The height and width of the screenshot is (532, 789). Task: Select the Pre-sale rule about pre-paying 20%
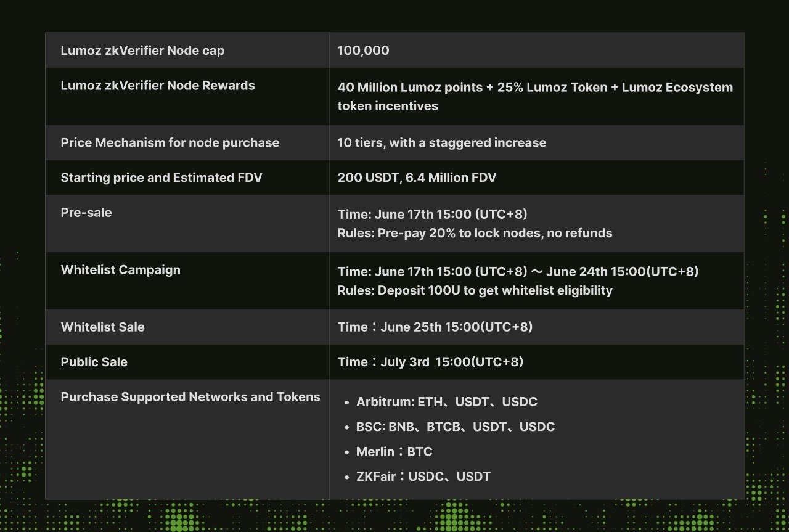pyautogui.click(x=475, y=233)
